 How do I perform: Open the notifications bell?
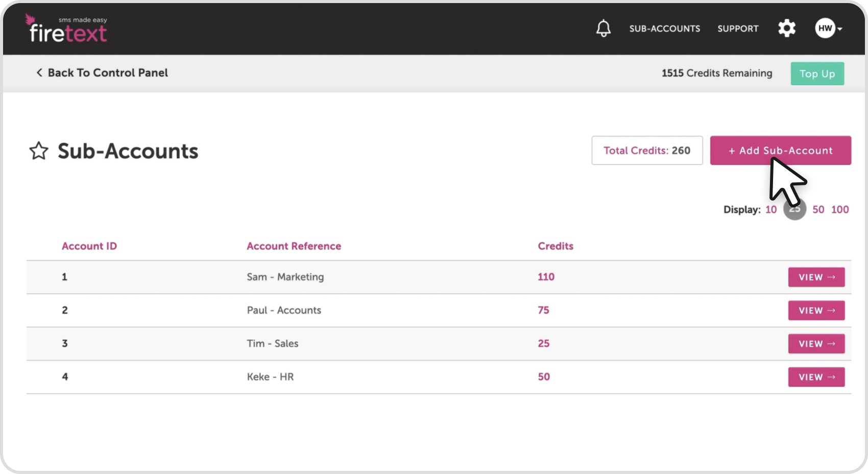pyautogui.click(x=603, y=28)
